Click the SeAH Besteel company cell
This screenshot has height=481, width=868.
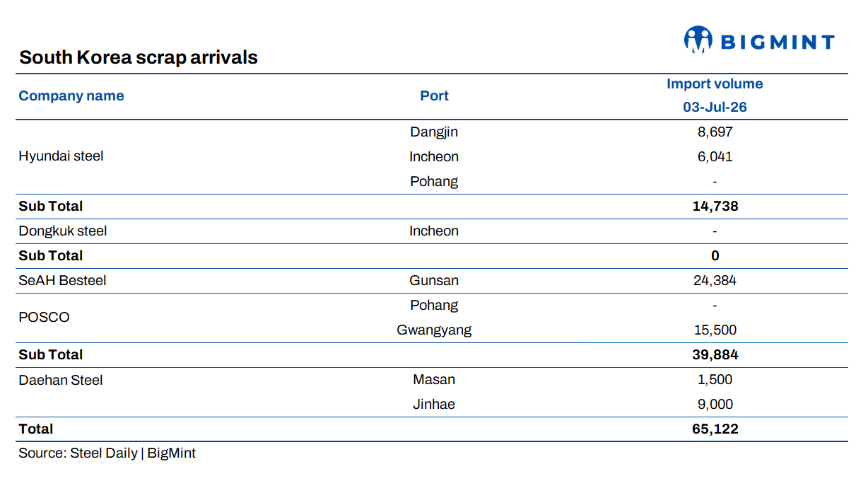[x=62, y=281]
